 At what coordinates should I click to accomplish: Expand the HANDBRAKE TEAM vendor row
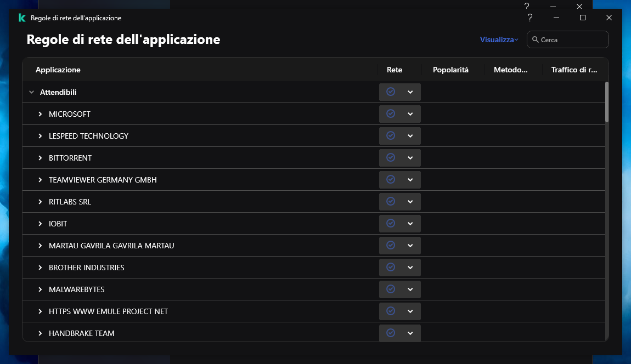click(40, 333)
